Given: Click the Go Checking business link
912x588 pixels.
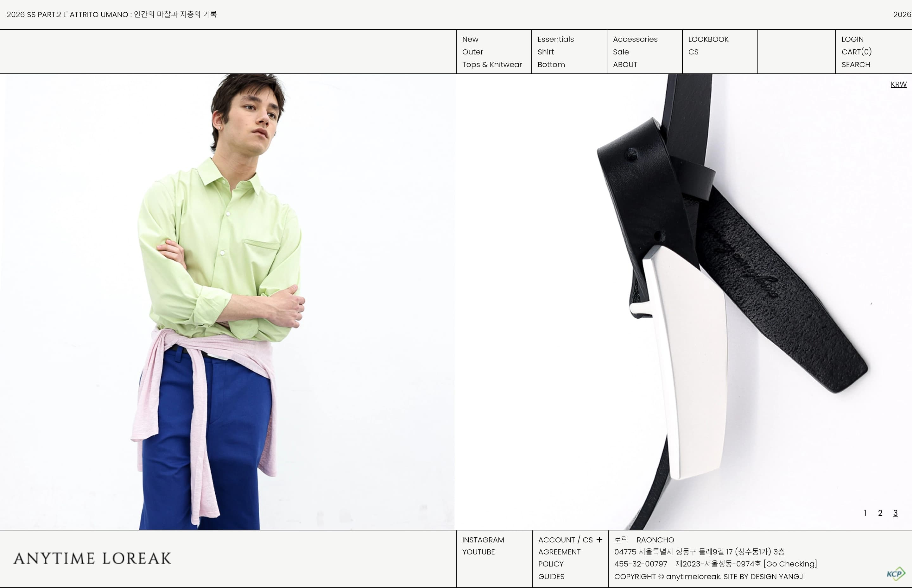Looking at the screenshot, I should (790, 564).
